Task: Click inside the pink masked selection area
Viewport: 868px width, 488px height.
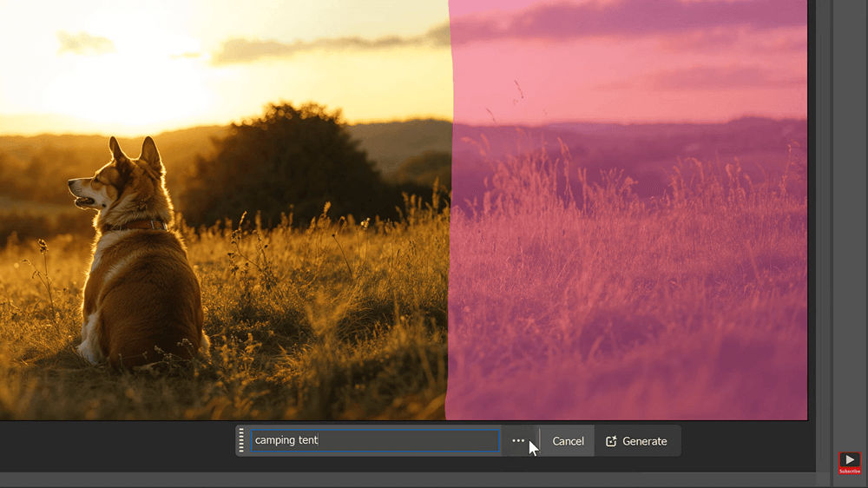Action: click(628, 210)
